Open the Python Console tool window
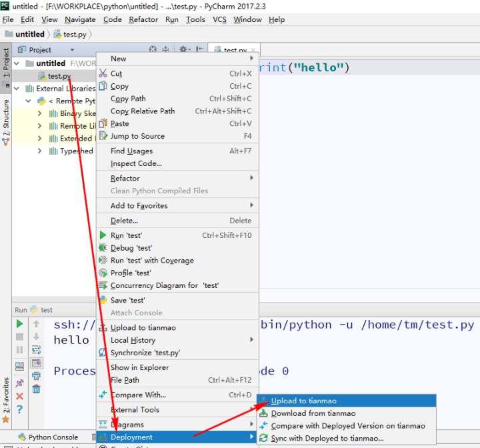The width and height of the screenshot is (480, 448). 49,437
